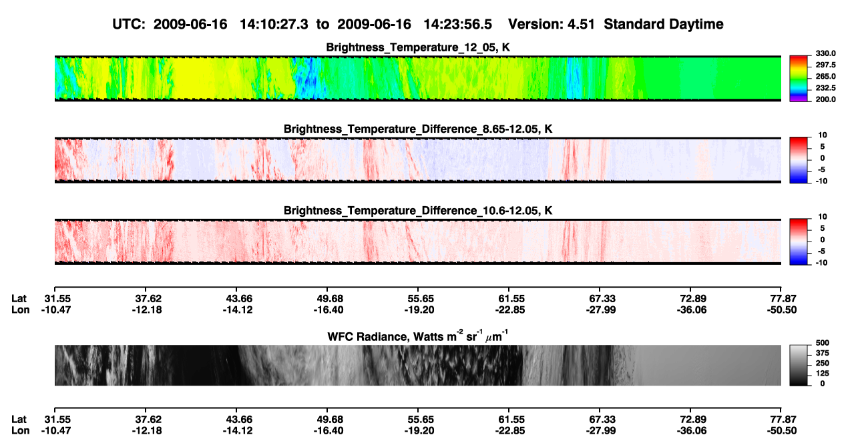The height and width of the screenshot is (445, 868).
Task: Click the 10.6-12.05 difference red-blue colorbar
Action: pyautogui.click(x=799, y=242)
